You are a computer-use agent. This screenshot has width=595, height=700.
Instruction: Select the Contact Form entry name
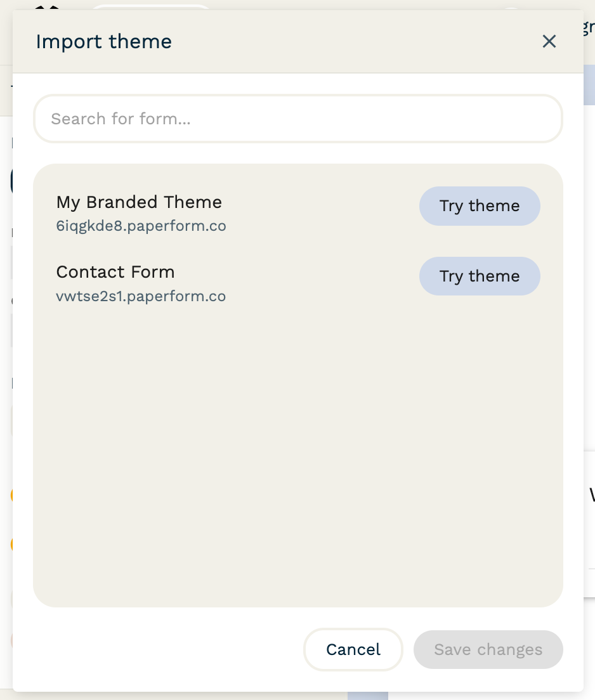coord(115,272)
